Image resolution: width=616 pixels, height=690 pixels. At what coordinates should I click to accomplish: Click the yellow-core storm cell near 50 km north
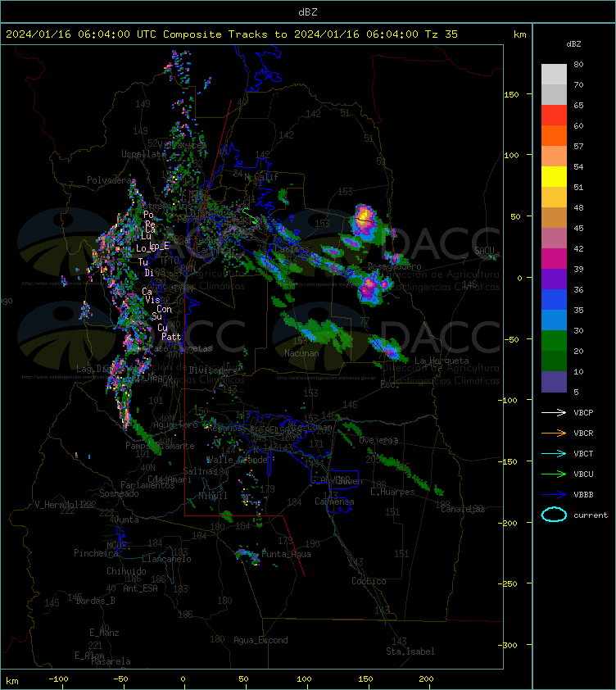pos(365,221)
